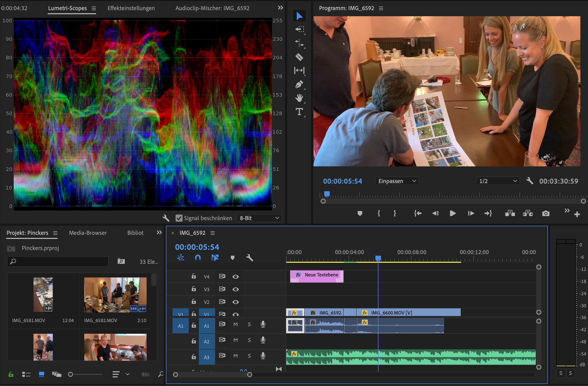Toggle linked selection in timeline
Screen dimensions: 588x386
[215, 258]
